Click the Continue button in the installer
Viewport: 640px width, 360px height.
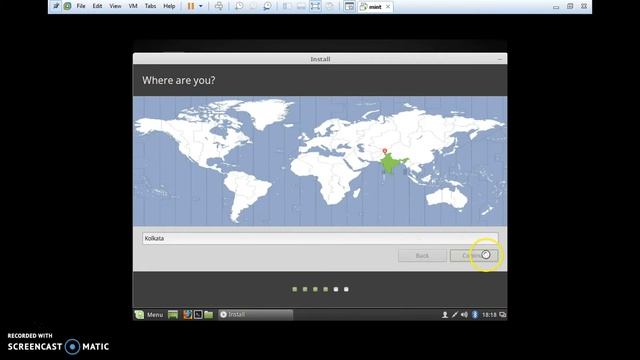pos(473,256)
